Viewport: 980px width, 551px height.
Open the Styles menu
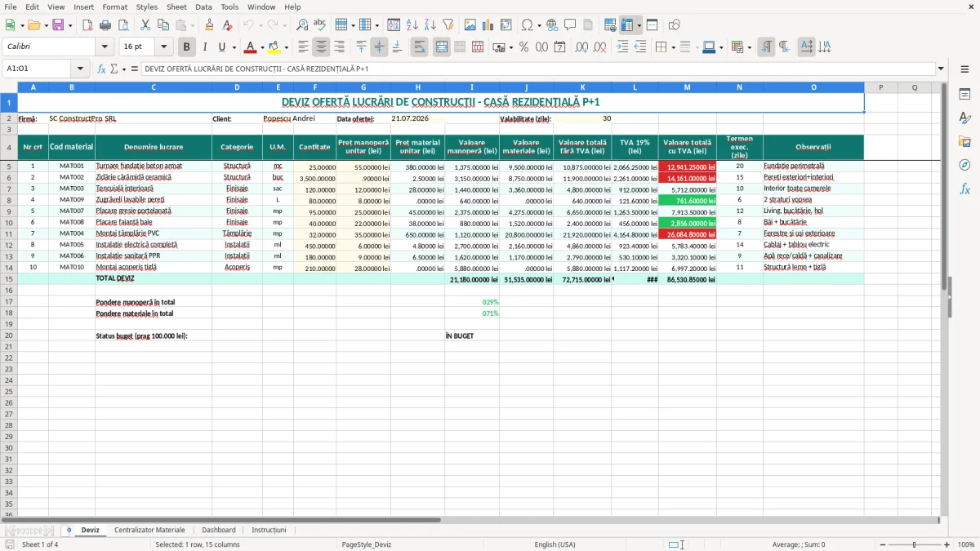coord(147,7)
